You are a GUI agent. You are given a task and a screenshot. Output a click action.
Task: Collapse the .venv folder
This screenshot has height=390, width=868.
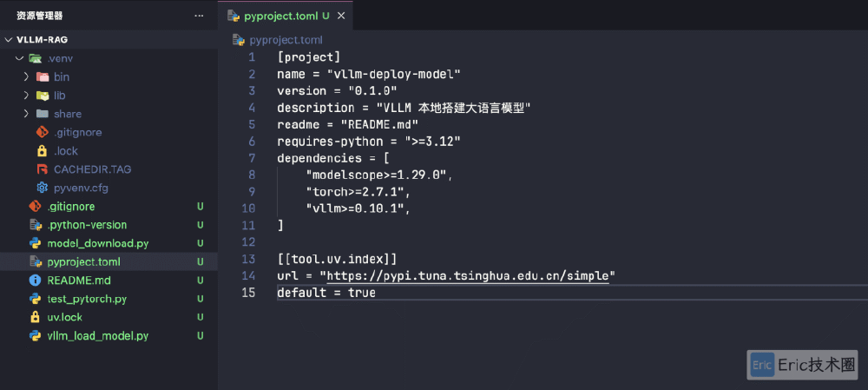[x=19, y=58]
